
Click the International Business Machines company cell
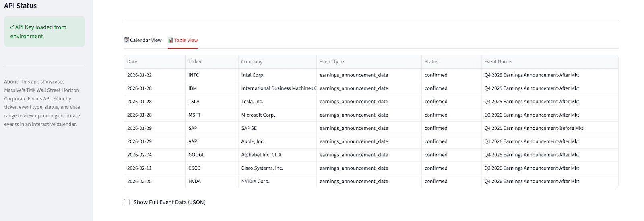(x=279, y=88)
